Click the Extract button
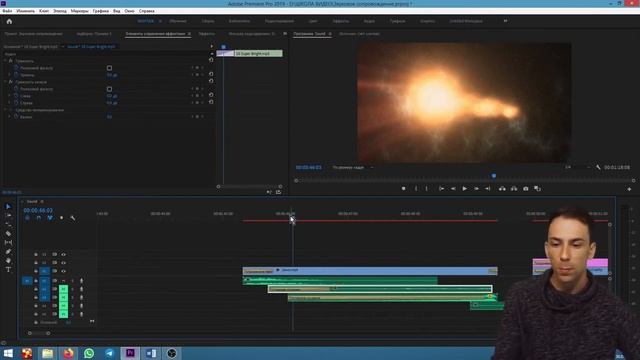 point(514,189)
